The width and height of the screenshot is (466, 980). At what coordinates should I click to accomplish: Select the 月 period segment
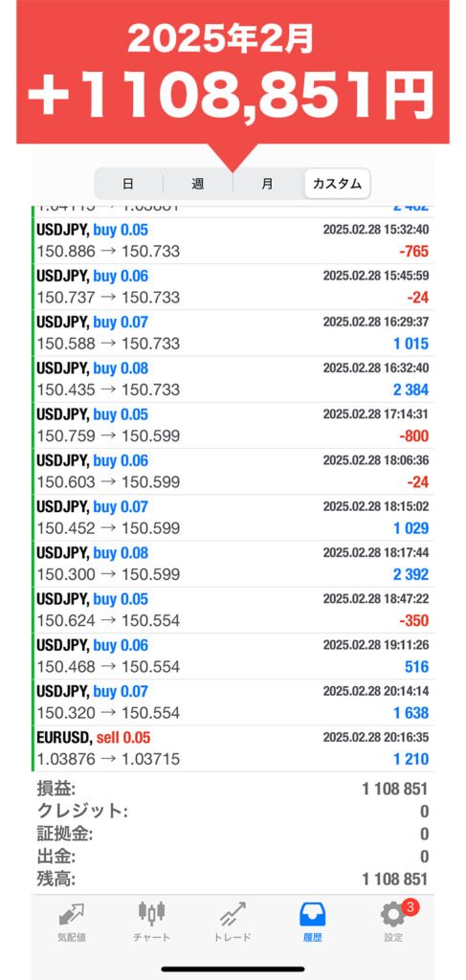(x=267, y=184)
